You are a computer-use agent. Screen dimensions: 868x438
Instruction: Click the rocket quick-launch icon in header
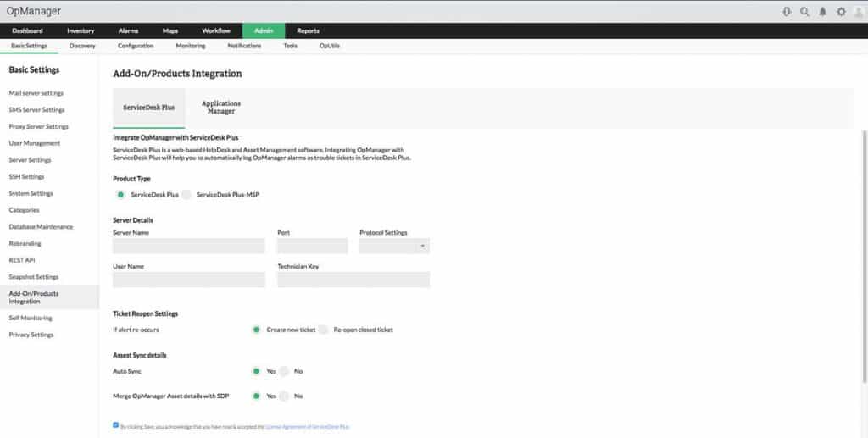[x=786, y=12]
